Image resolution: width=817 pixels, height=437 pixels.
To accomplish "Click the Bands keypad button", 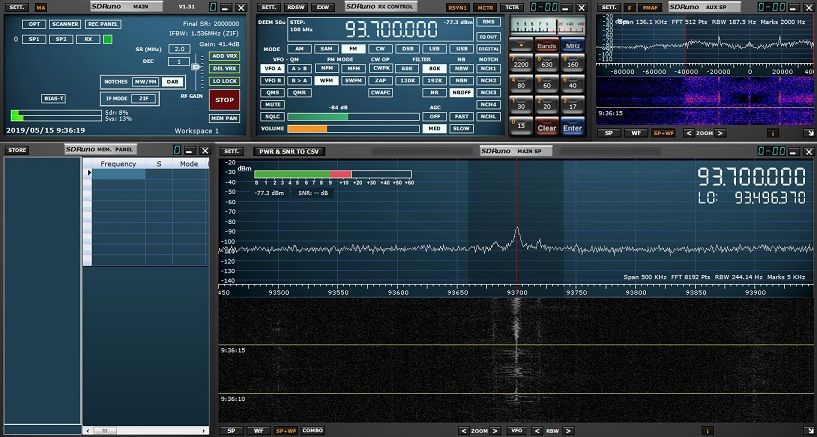I will [547, 46].
